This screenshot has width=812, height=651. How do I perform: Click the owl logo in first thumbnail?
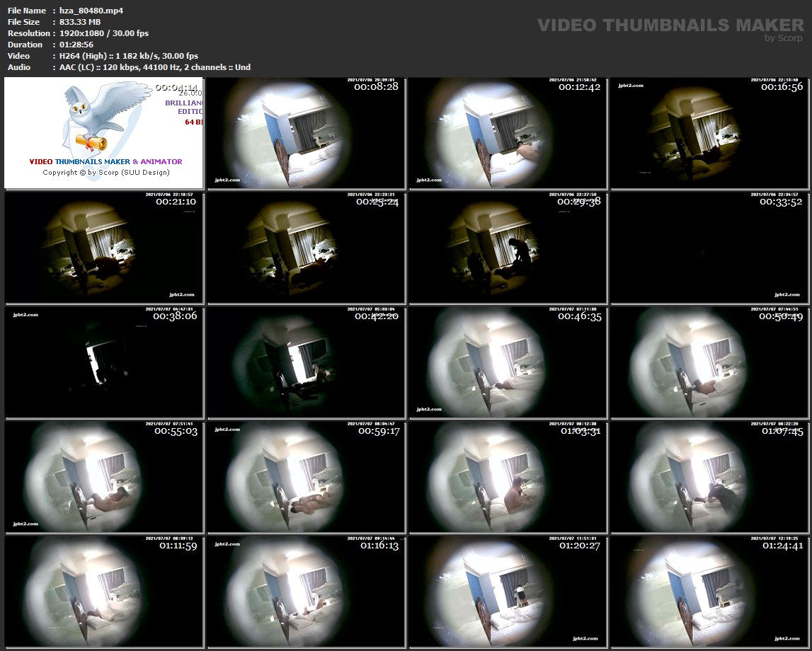(92, 117)
